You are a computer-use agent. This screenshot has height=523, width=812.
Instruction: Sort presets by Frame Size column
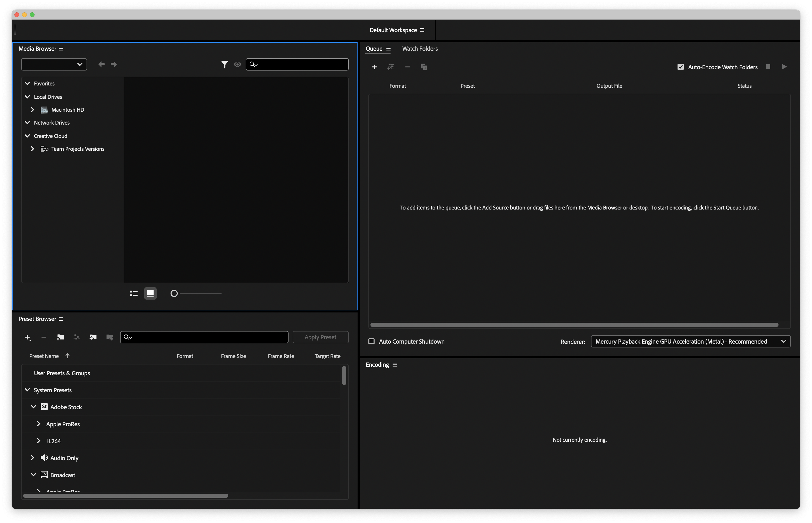(x=233, y=356)
